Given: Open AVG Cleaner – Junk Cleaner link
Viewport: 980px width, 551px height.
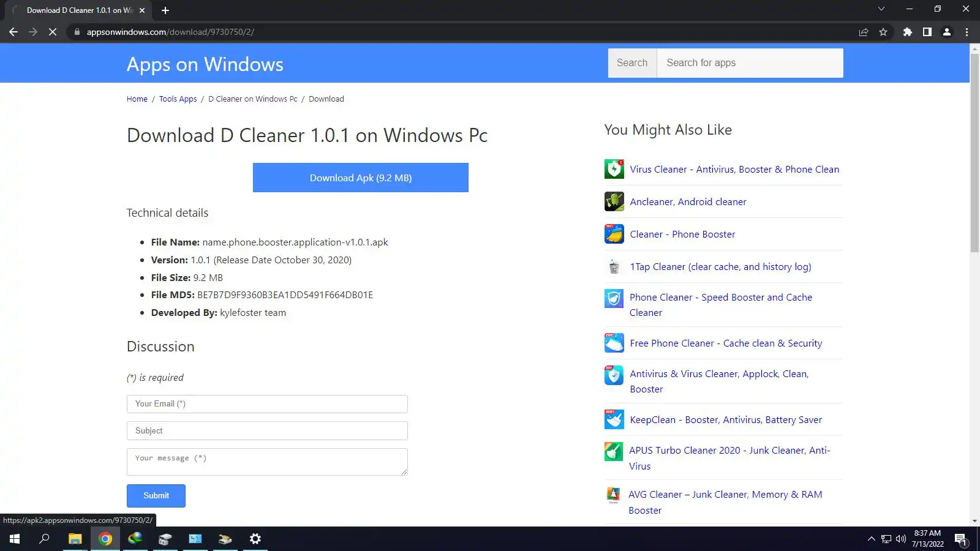Looking at the screenshot, I should click(x=725, y=502).
